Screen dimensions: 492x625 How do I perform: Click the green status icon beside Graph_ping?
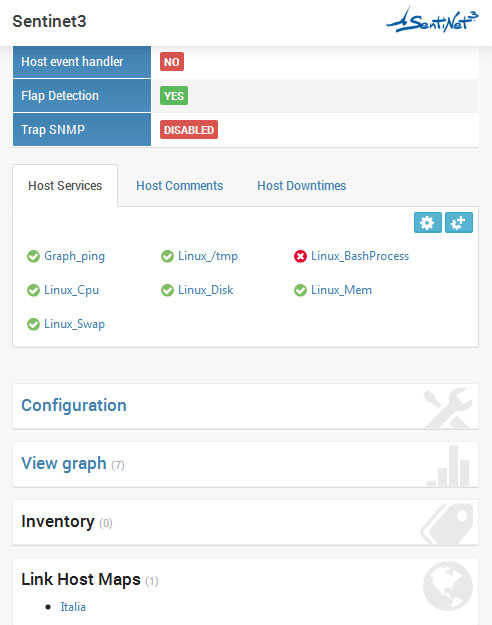[33, 256]
